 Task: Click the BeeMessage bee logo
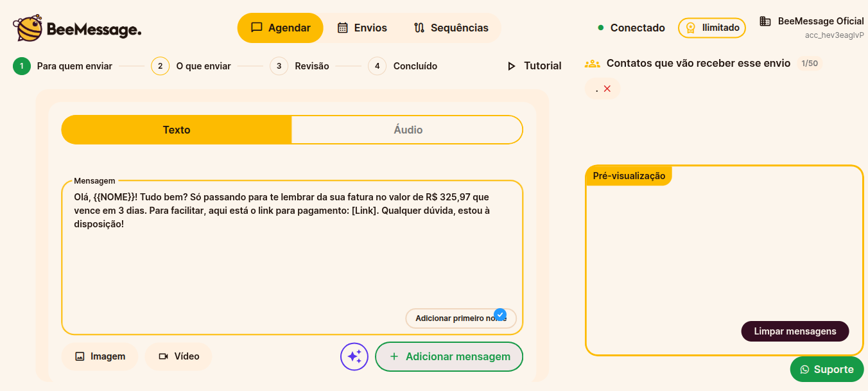tap(28, 28)
